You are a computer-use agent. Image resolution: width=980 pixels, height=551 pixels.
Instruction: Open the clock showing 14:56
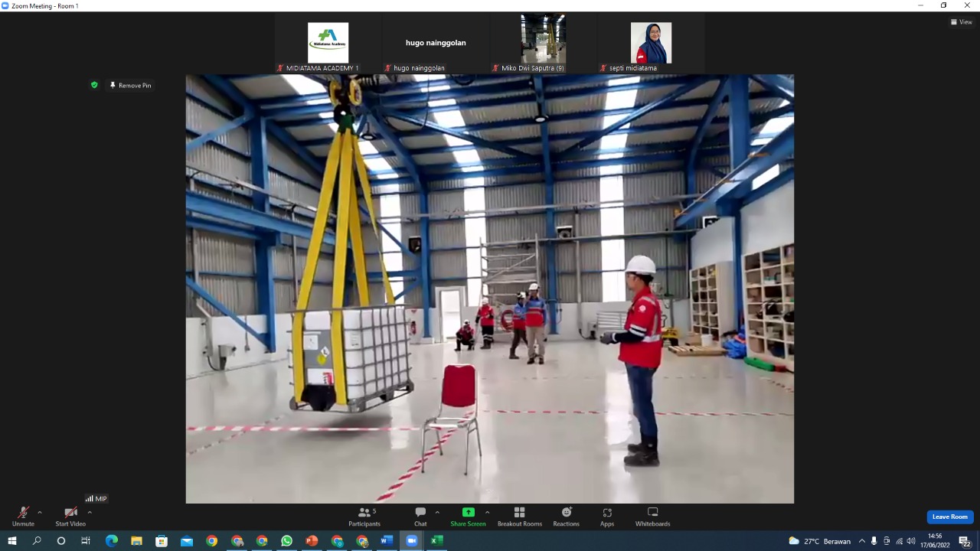click(x=936, y=541)
